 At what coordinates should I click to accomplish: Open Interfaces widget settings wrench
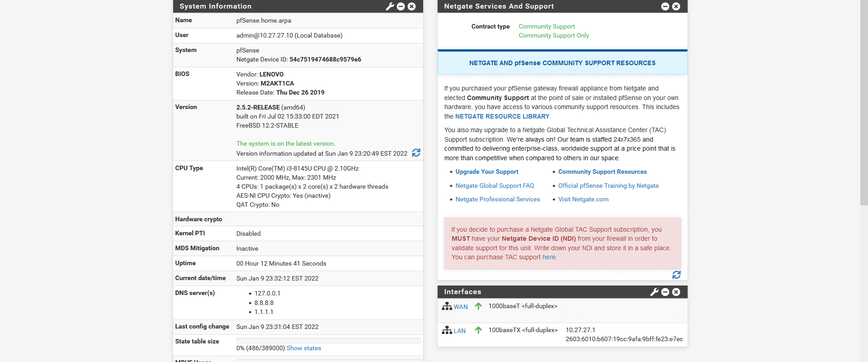pos(654,292)
